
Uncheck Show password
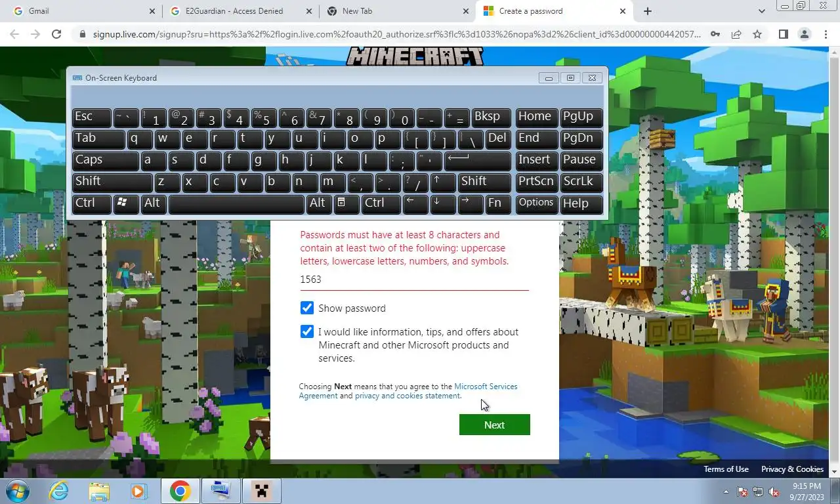[306, 308]
